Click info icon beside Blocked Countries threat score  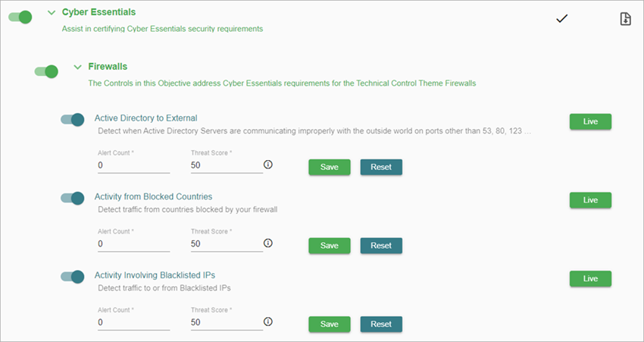[x=267, y=243]
